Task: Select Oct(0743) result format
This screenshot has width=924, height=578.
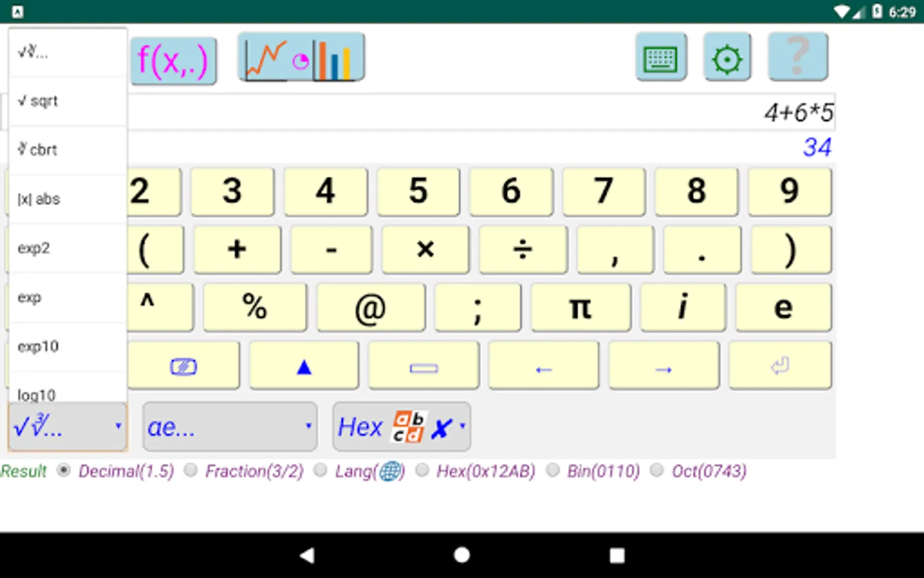Action: (699, 471)
